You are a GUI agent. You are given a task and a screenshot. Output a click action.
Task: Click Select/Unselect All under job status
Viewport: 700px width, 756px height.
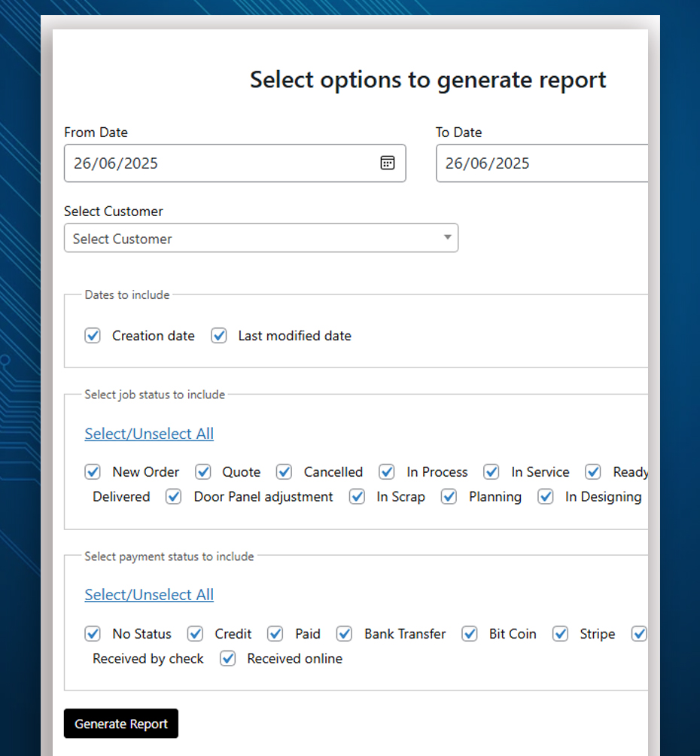pos(149,434)
